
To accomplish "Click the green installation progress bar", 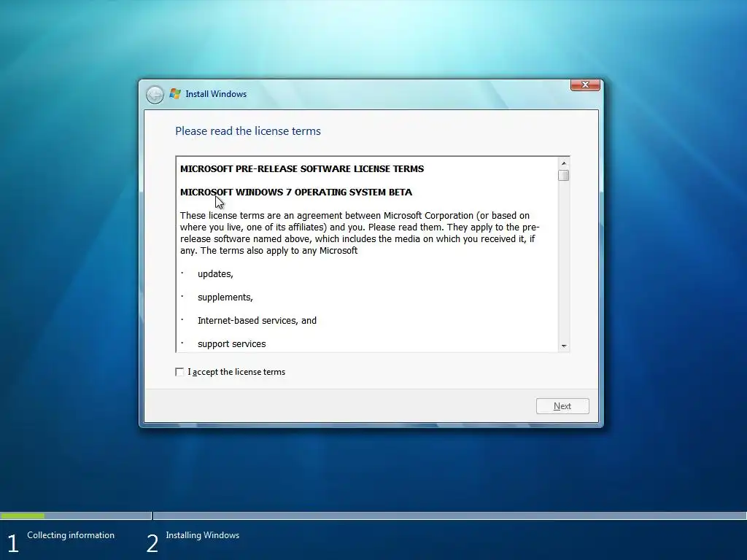I will [x=23, y=516].
